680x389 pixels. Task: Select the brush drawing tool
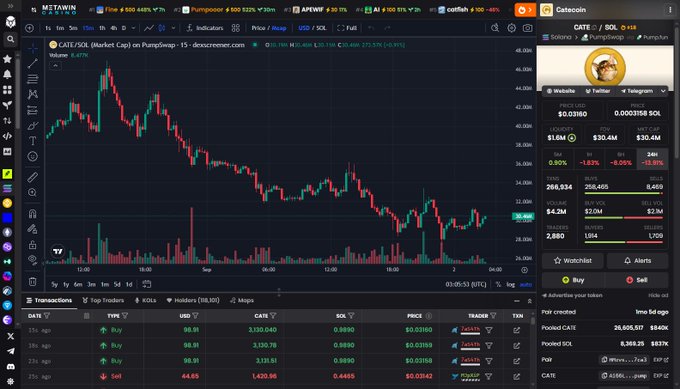(x=33, y=126)
